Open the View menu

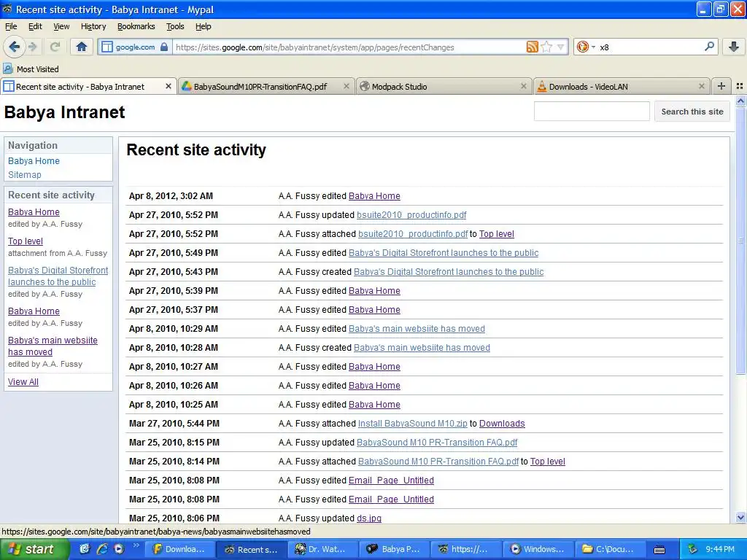(x=61, y=26)
